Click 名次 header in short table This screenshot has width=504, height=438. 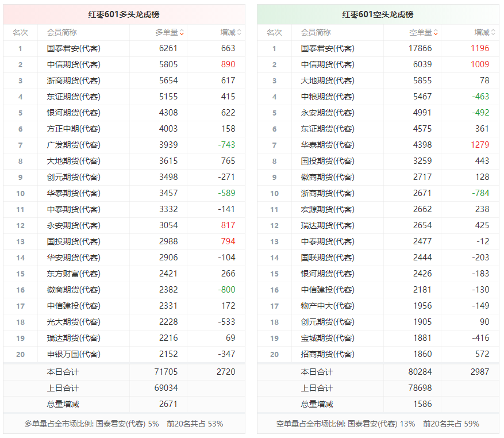pyautogui.click(x=274, y=33)
